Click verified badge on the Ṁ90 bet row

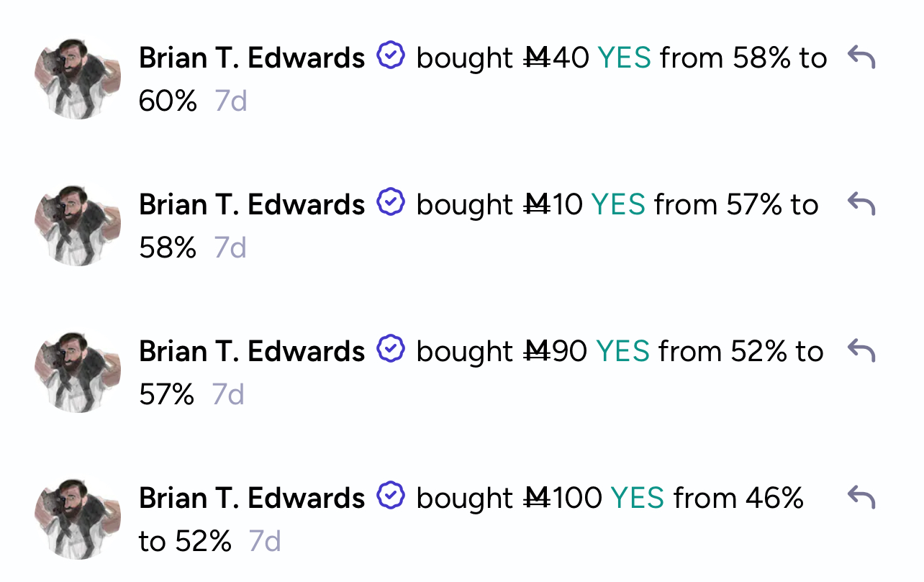click(391, 349)
